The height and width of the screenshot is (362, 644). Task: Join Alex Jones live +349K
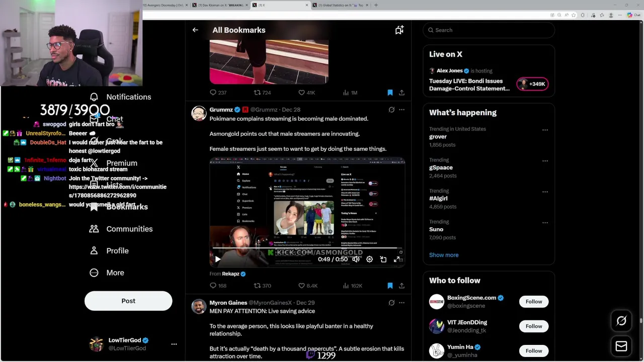pyautogui.click(x=532, y=84)
